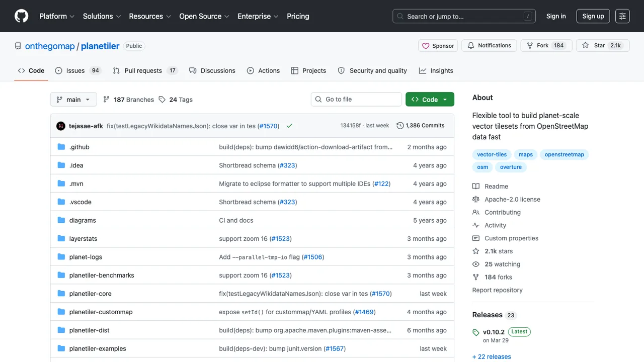Viewport: 644px width, 362px height.
Task: Click the release tag icon for v0.10.2
Action: click(476, 332)
